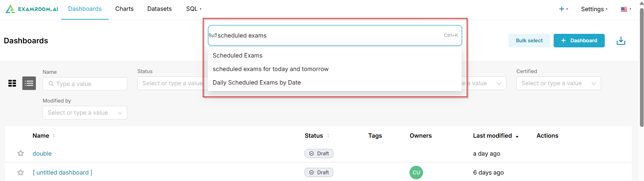Click the Bulk select button
Screen dimensions: 644x181
[529, 41]
